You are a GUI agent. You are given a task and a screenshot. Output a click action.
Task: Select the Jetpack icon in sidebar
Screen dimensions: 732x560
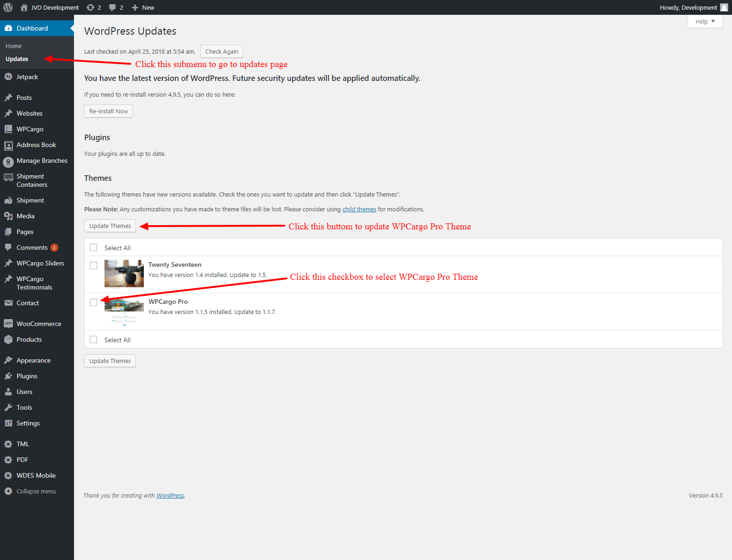click(8, 77)
